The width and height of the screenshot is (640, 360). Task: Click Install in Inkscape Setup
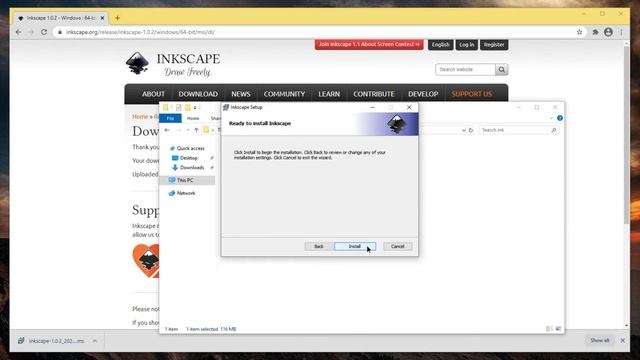coord(354,246)
